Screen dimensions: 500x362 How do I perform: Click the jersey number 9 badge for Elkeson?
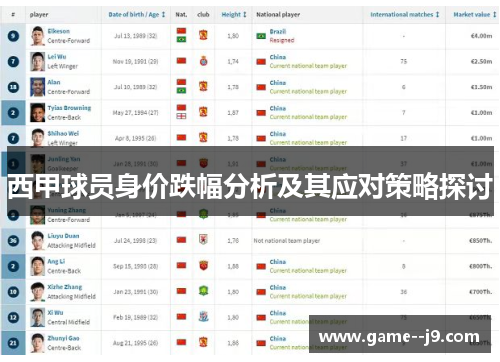coord(13,36)
